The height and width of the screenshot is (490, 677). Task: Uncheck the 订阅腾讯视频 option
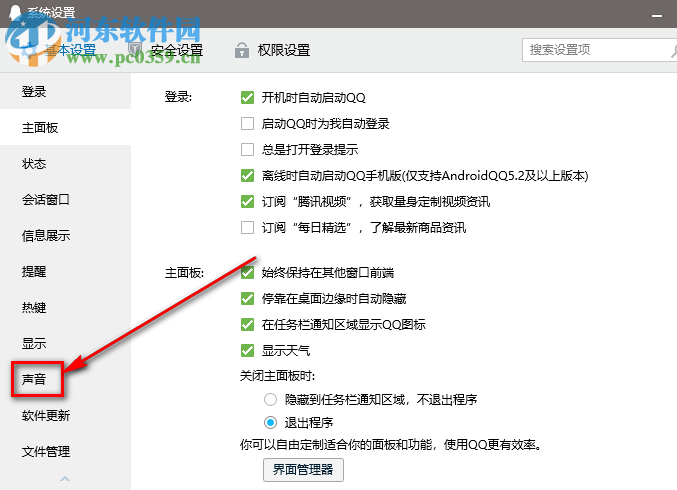pos(247,201)
